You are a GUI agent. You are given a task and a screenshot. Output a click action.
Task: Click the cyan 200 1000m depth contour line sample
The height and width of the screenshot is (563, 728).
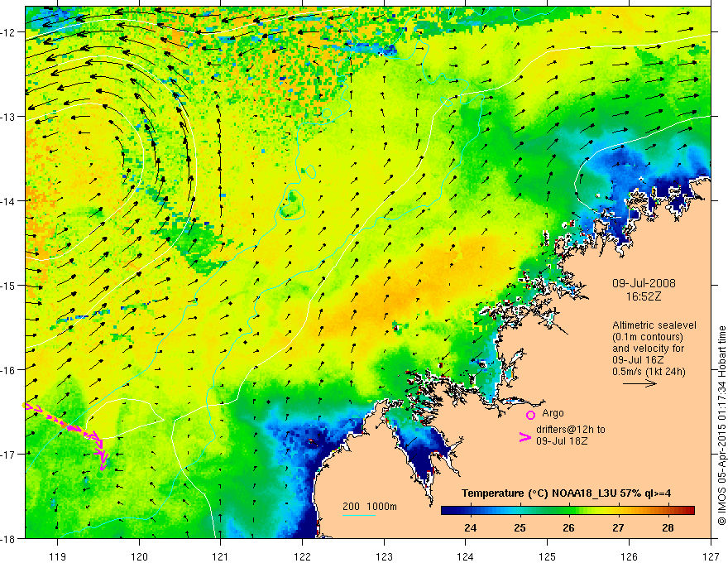(x=359, y=515)
